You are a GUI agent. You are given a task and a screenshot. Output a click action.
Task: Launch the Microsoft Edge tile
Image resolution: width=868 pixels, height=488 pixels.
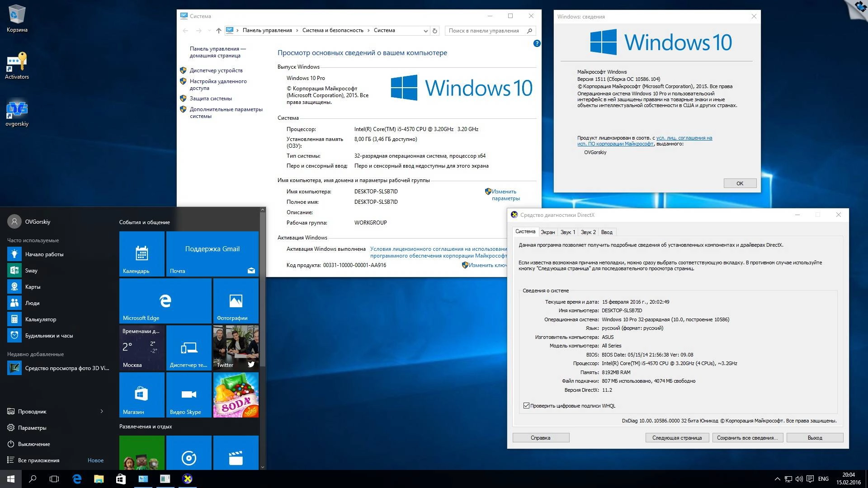click(165, 300)
